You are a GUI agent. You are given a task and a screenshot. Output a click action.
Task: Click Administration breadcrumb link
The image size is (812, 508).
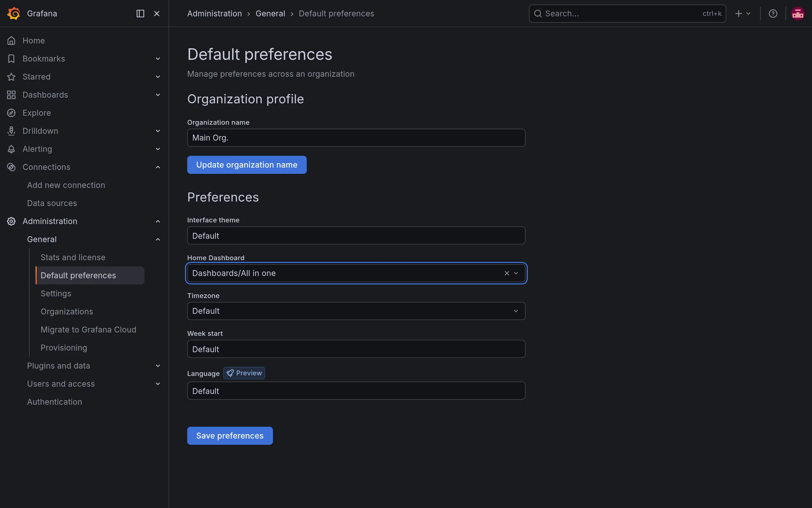(x=214, y=14)
